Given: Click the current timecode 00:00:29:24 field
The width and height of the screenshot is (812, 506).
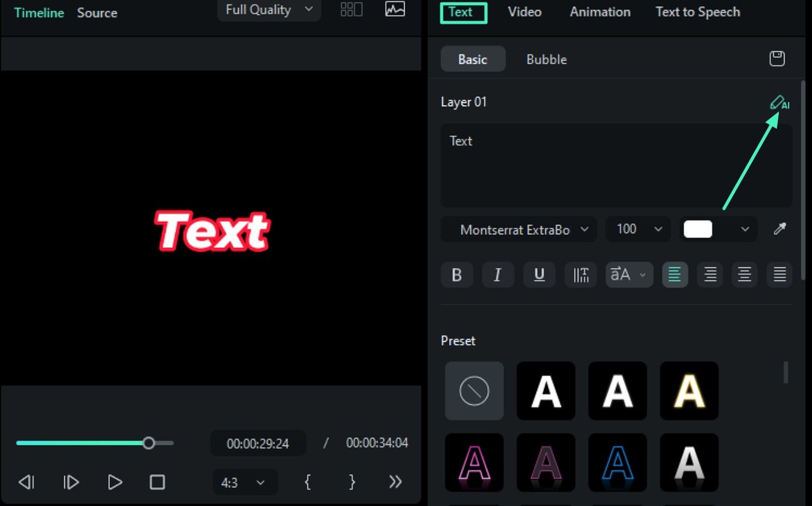Looking at the screenshot, I should pyautogui.click(x=258, y=444).
